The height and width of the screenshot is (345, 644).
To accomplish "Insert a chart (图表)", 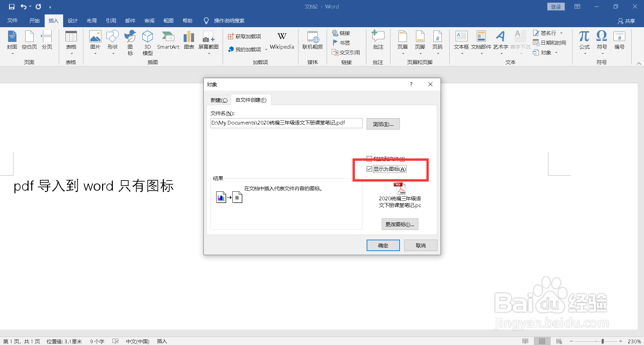I will (189, 40).
